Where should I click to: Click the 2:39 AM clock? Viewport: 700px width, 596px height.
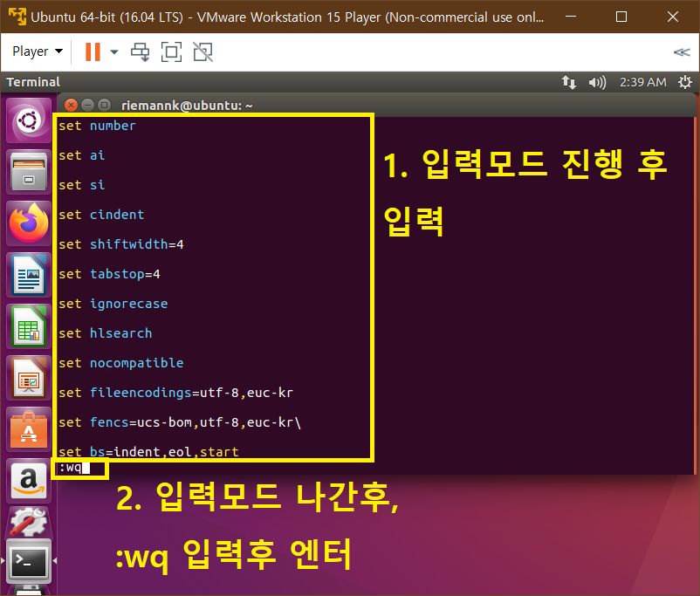[643, 82]
